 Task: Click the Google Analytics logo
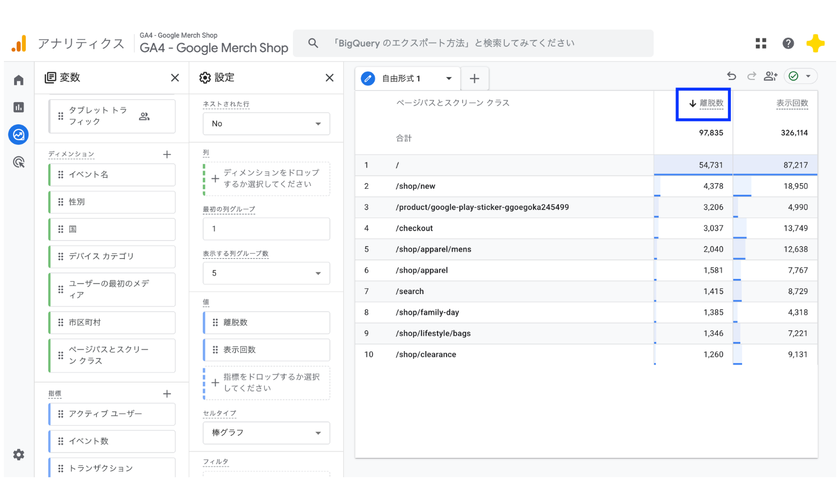19,44
